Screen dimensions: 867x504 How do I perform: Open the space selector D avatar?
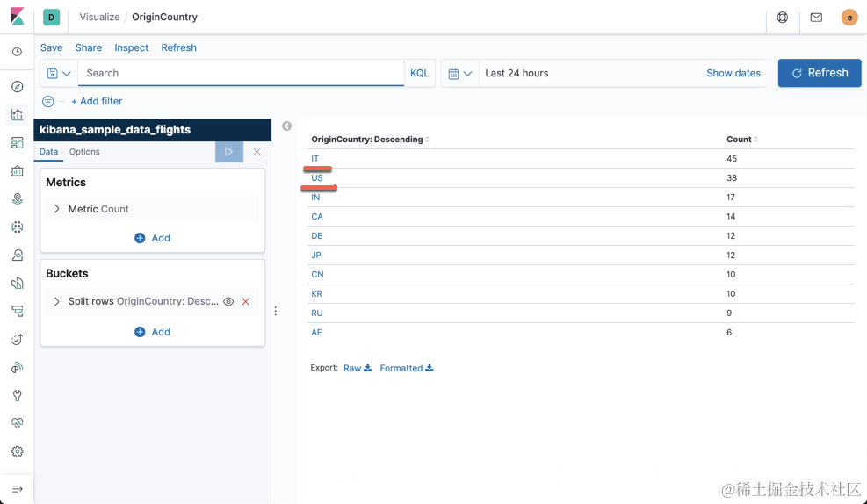click(52, 18)
